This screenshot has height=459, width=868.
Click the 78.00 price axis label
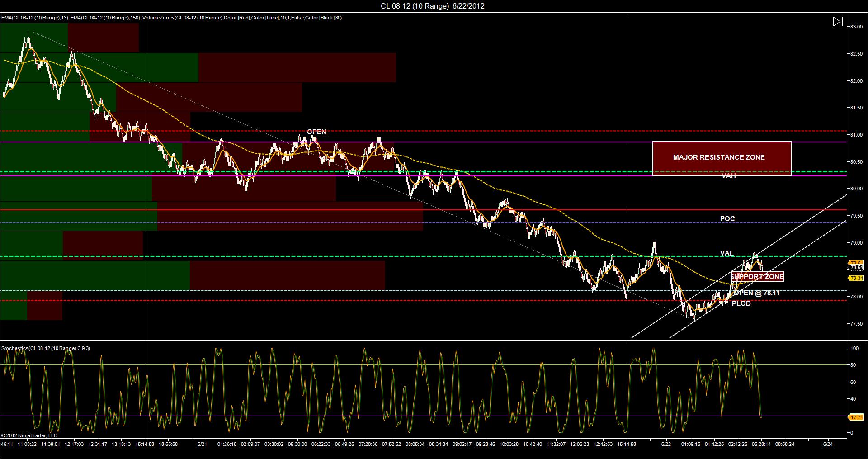coord(856,297)
